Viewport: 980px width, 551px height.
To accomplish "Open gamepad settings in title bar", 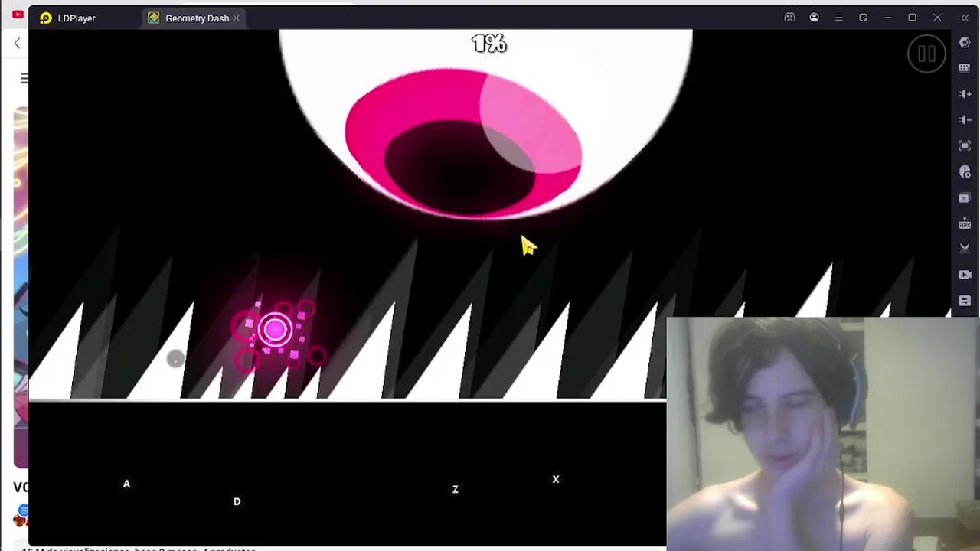I will 789,18.
